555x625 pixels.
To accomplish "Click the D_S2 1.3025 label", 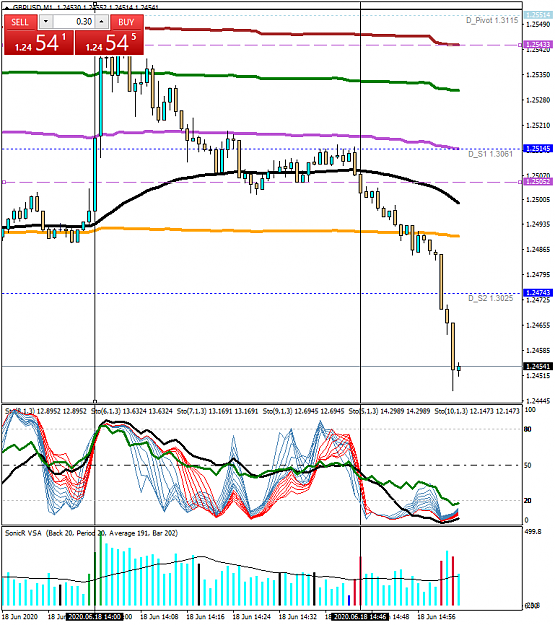I will [490, 298].
